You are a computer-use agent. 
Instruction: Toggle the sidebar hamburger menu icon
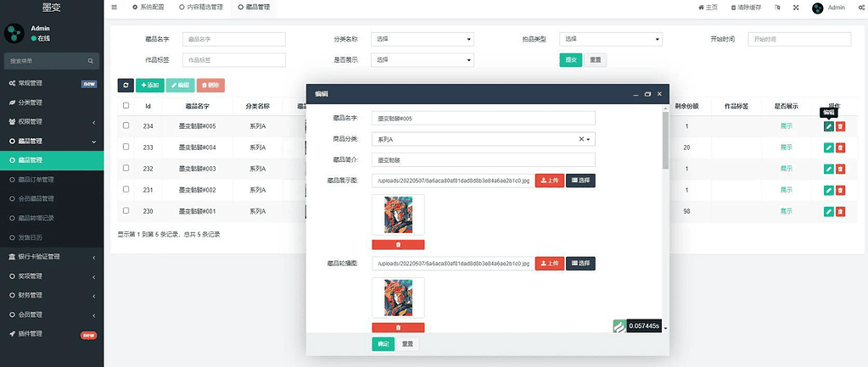click(114, 8)
